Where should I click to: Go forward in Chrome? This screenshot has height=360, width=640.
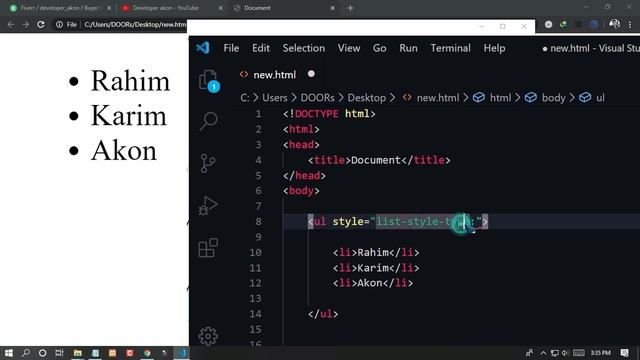click(x=26, y=24)
